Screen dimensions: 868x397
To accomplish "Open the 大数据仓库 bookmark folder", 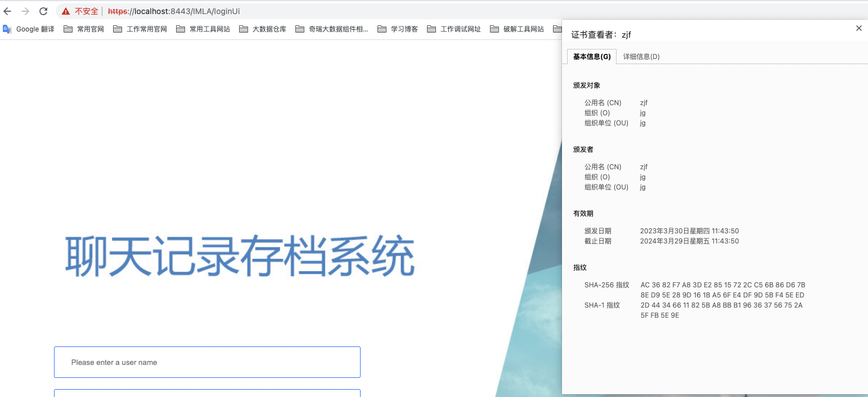I will (263, 29).
